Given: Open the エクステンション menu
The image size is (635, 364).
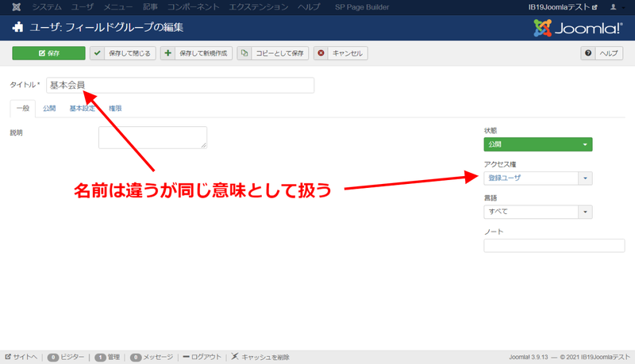Looking at the screenshot, I should [259, 7].
